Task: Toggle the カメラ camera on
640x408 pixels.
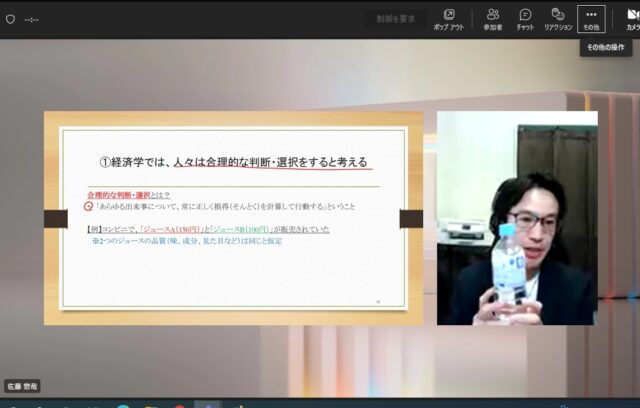Action: [x=632, y=19]
